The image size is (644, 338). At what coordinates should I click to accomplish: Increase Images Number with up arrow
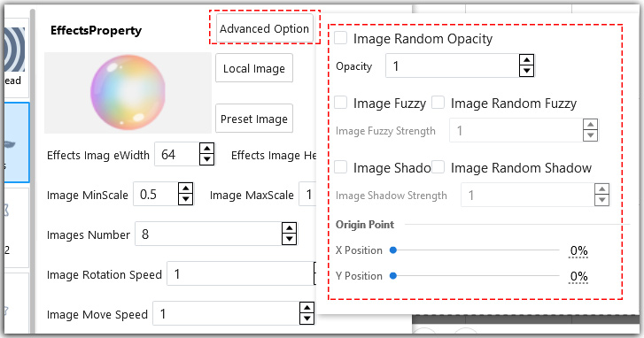[289, 229]
